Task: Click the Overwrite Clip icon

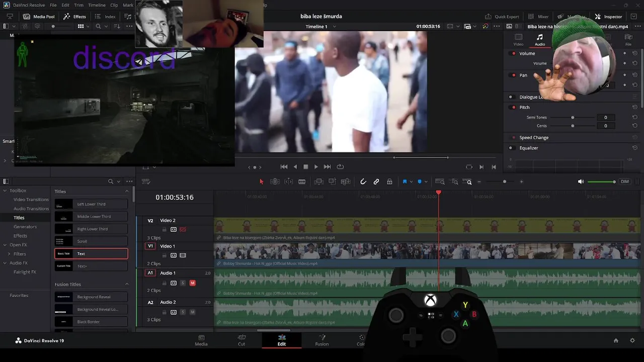Action: click(x=332, y=182)
